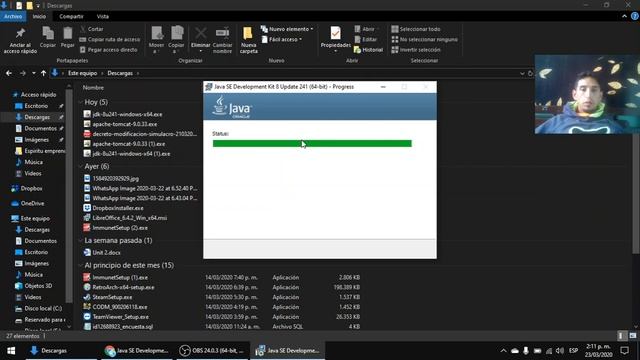
Task: Open the Fácil acceso dropdown
Action: pyautogui.click(x=282, y=40)
